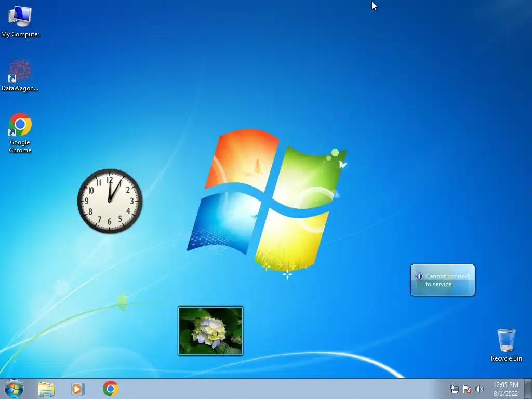Image resolution: width=532 pixels, height=399 pixels.
Task: Launch Chrome from the taskbar
Action: point(111,389)
